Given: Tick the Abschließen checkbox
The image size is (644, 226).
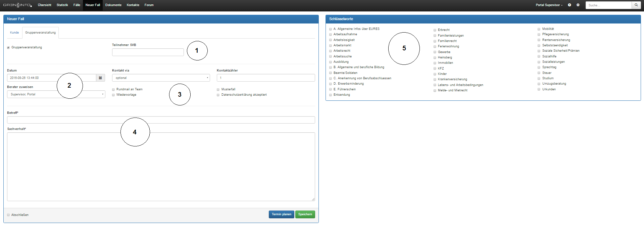Looking at the screenshot, I should tap(8, 215).
